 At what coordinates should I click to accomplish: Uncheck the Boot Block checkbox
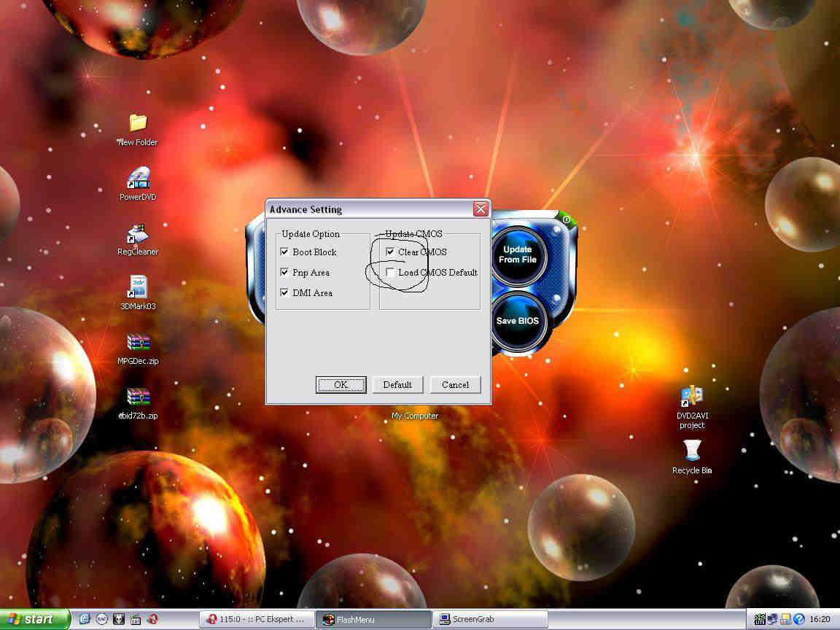[x=284, y=252]
